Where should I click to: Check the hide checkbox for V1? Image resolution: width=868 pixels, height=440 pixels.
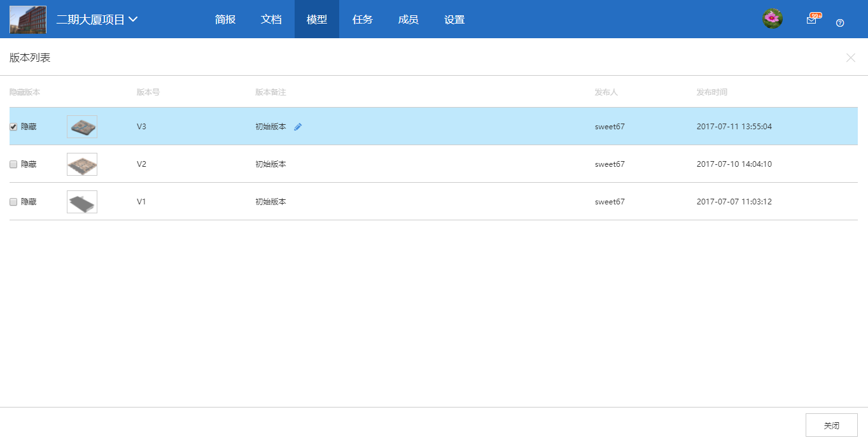click(x=13, y=202)
